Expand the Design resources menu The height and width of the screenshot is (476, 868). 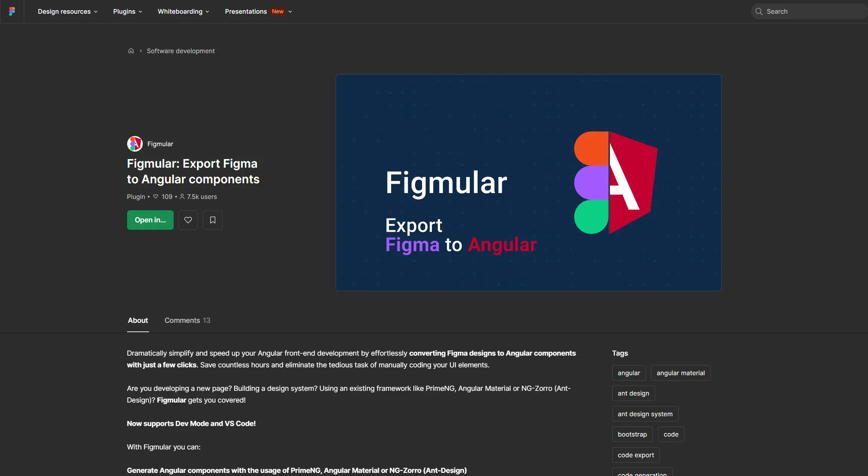click(68, 11)
